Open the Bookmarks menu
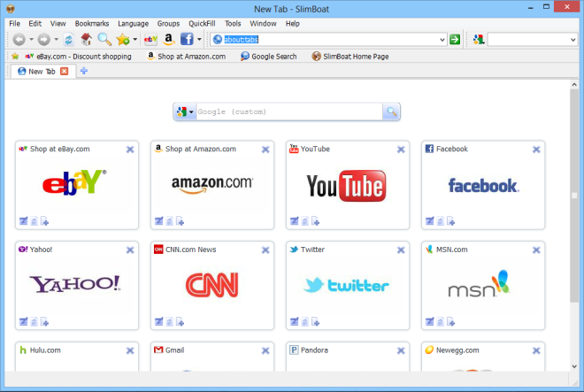This screenshot has height=392, width=584. pyautogui.click(x=92, y=23)
